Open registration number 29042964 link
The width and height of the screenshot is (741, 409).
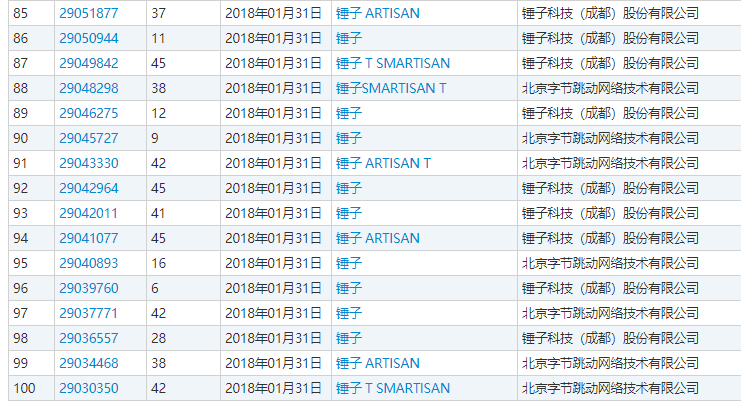coord(88,189)
